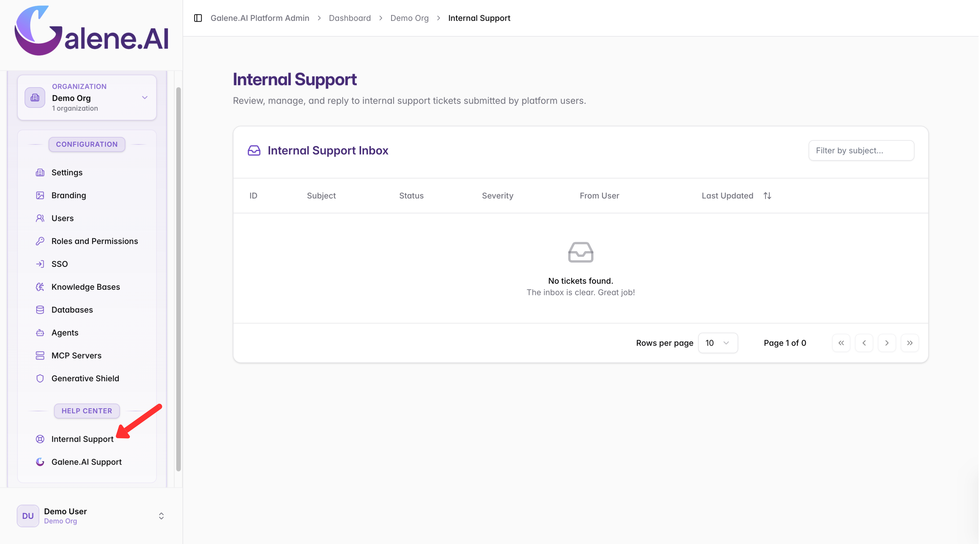
Task: Expand the Demo Org organization selector
Action: tap(87, 98)
